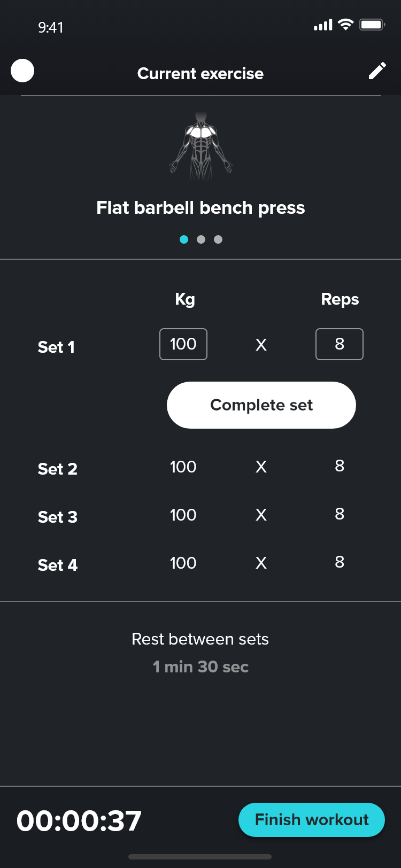Select the Set 3 row label
The width and height of the screenshot is (401, 868).
pos(58,517)
